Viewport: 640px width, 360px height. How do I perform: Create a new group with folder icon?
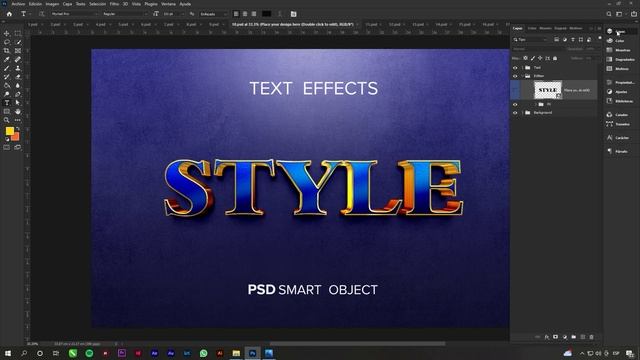click(x=573, y=337)
